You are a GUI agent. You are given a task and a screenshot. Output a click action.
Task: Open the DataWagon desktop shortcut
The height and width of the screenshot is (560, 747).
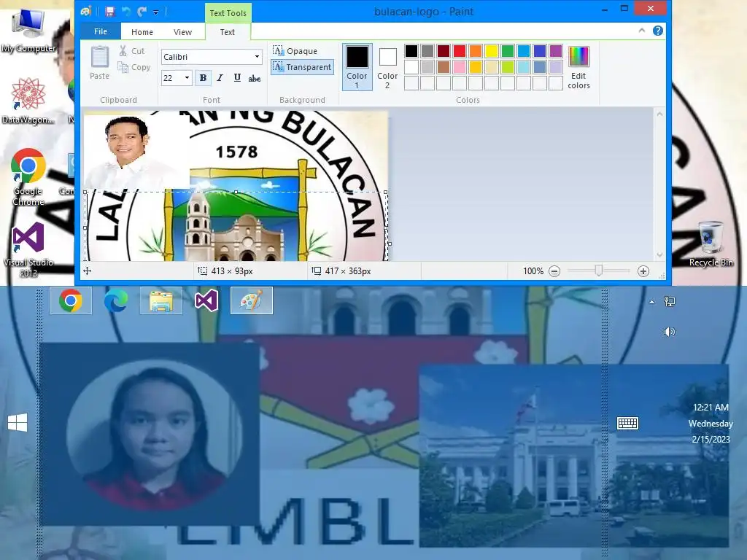click(28, 101)
